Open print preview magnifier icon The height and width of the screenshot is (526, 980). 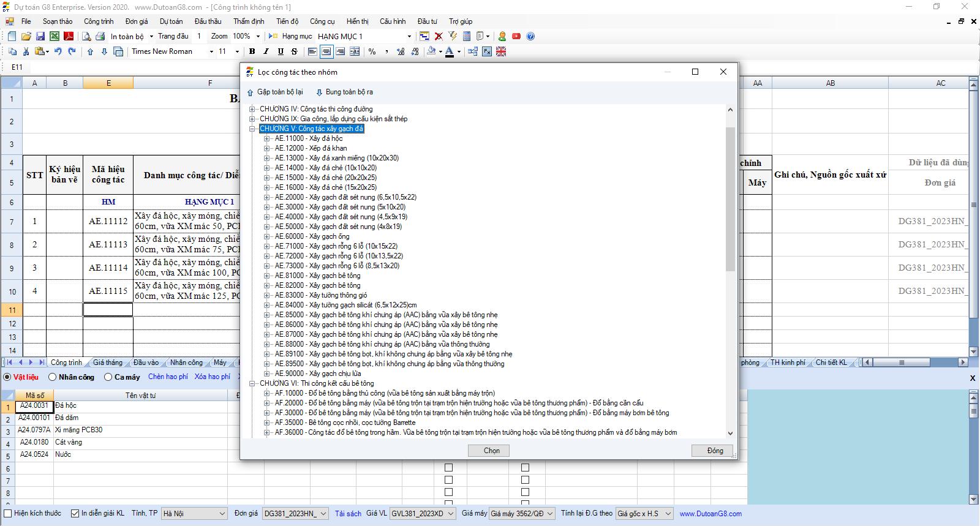(x=86, y=36)
